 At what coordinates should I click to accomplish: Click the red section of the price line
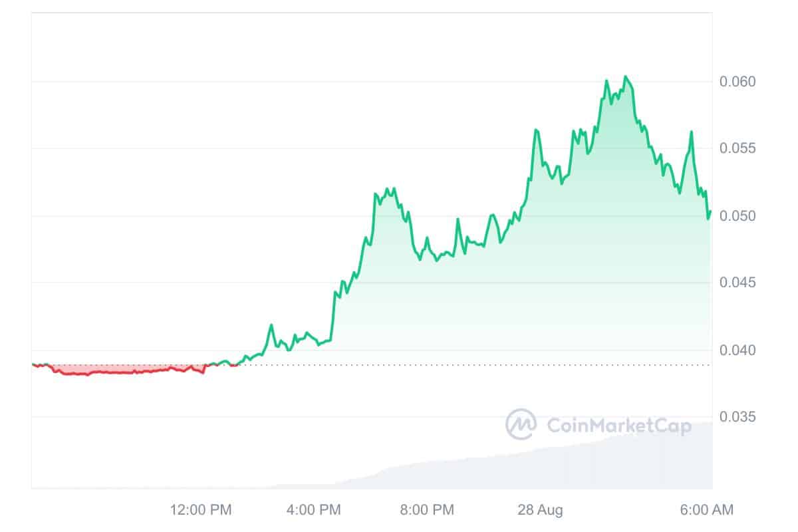[x=120, y=372]
